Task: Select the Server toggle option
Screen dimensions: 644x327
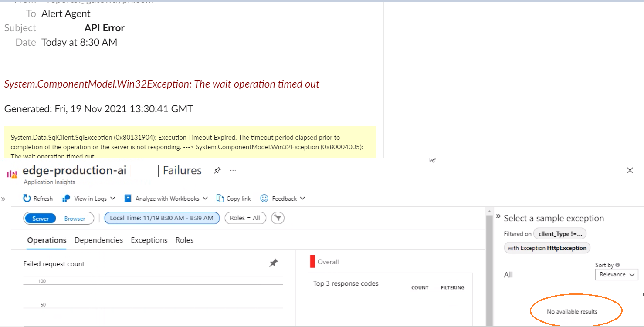Action: (x=40, y=219)
